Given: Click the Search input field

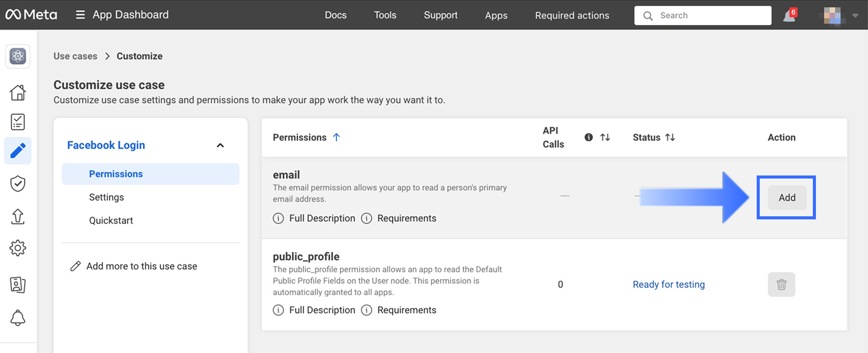Looking at the screenshot, I should pyautogui.click(x=710, y=16).
